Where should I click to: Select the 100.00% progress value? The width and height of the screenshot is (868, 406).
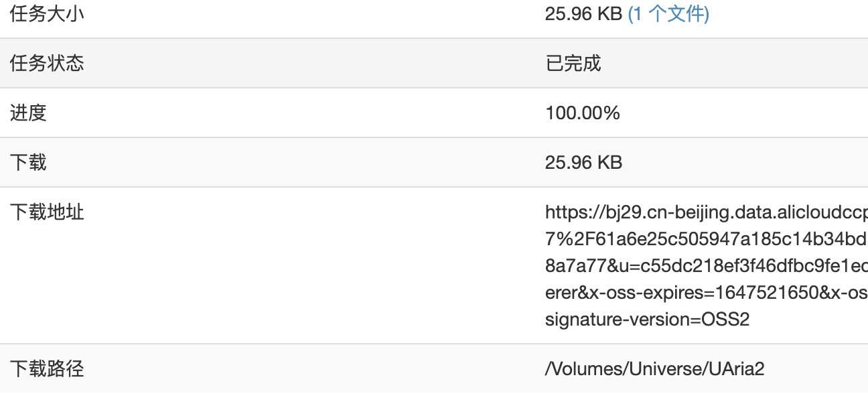tap(583, 113)
